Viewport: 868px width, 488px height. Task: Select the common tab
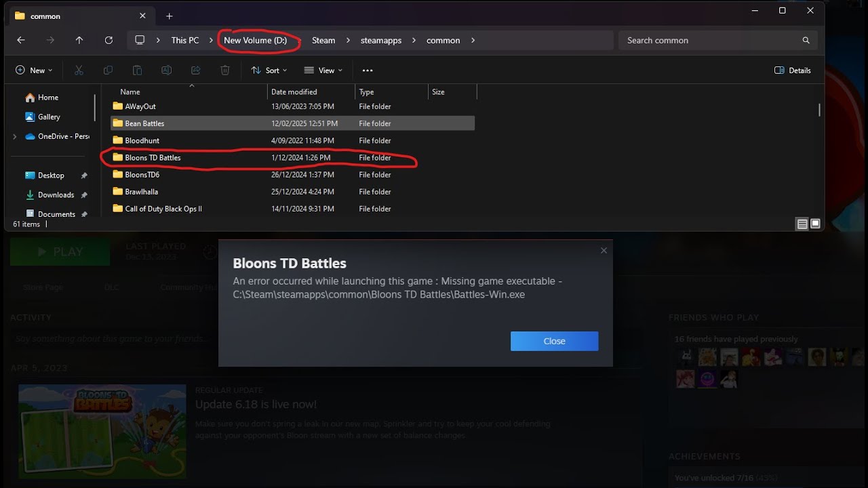(80, 16)
